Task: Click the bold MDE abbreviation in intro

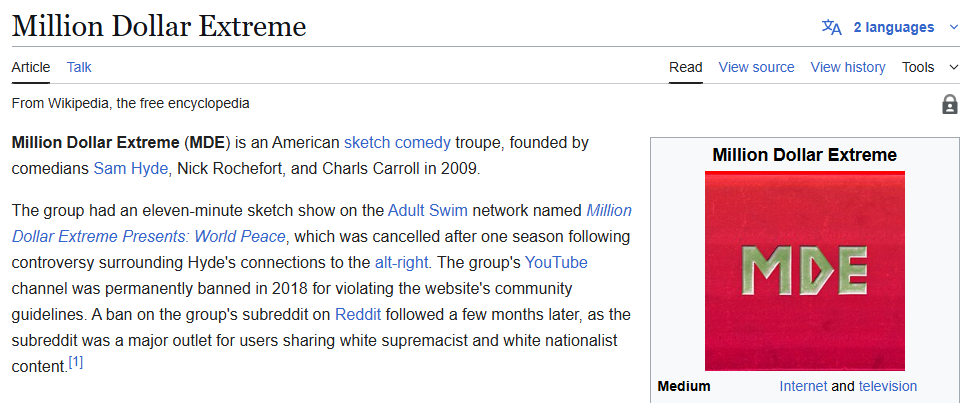Action: pos(209,143)
